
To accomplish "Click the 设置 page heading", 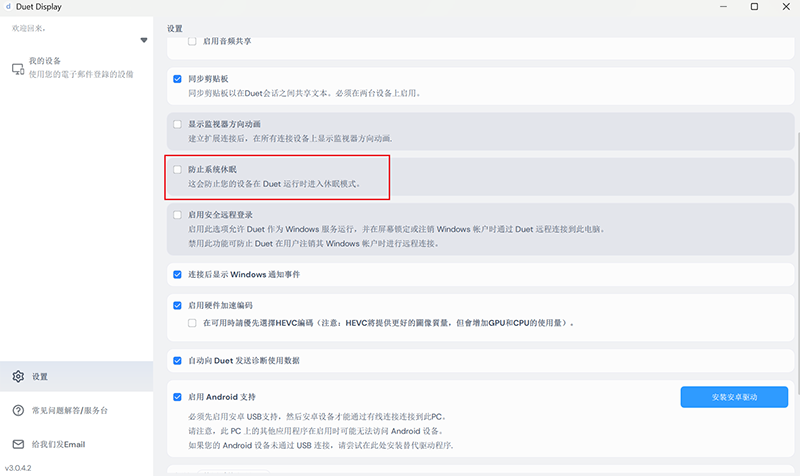I will [x=175, y=29].
